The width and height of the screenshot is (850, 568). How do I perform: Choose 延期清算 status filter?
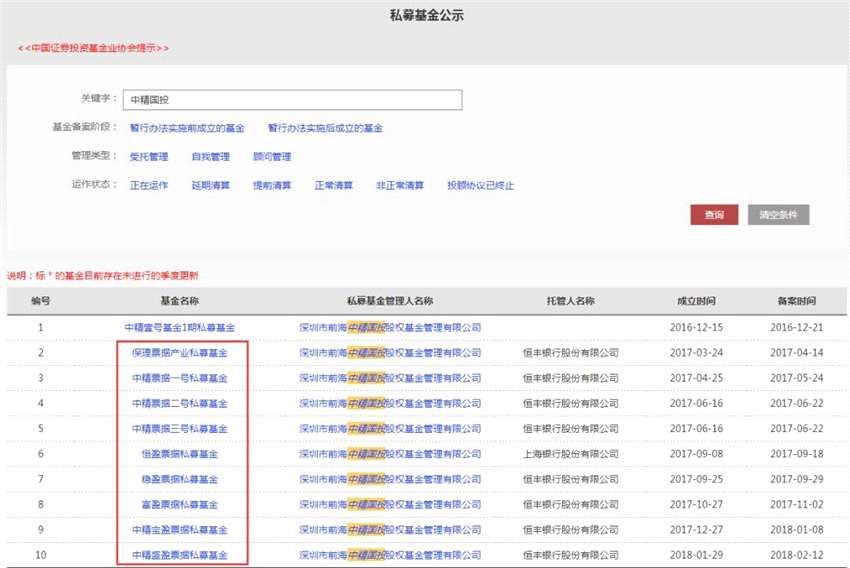click(210, 186)
